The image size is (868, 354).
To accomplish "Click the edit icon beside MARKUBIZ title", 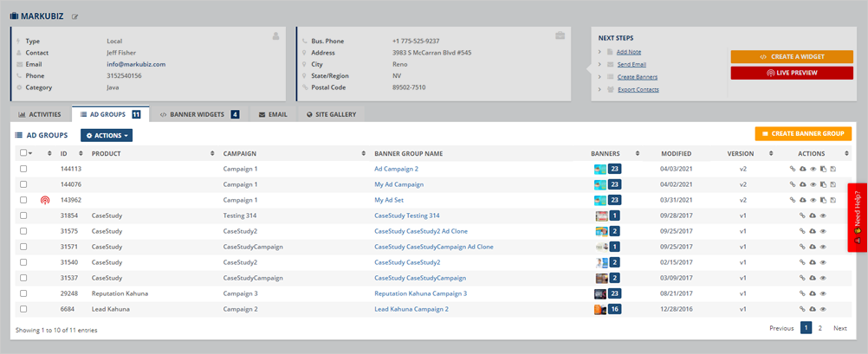I will click(x=74, y=16).
